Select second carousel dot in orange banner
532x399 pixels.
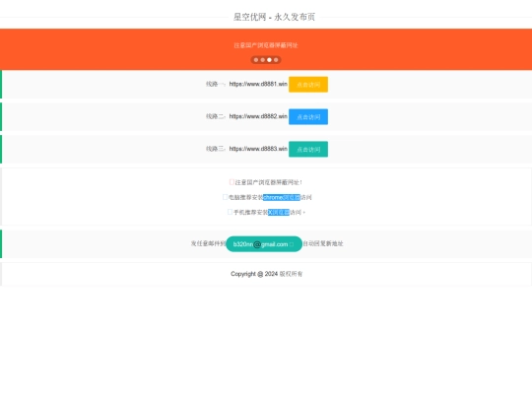click(x=263, y=60)
